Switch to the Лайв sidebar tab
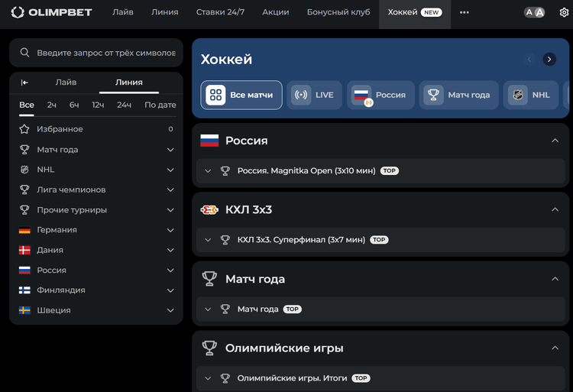Screen dimensions: 573x392 click(x=66, y=83)
